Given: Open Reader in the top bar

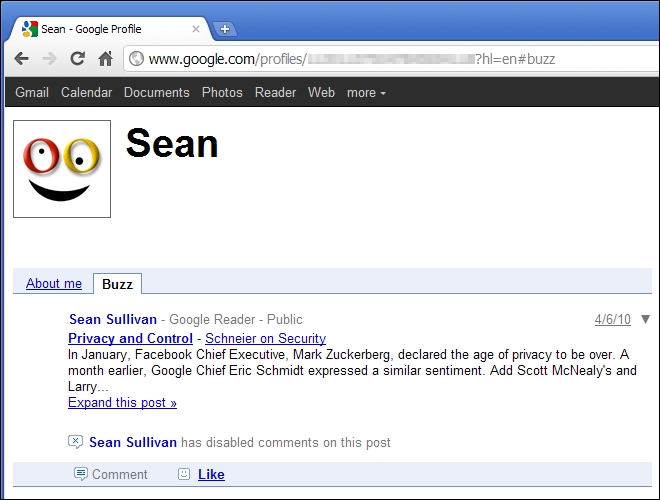Looking at the screenshot, I should coord(275,92).
